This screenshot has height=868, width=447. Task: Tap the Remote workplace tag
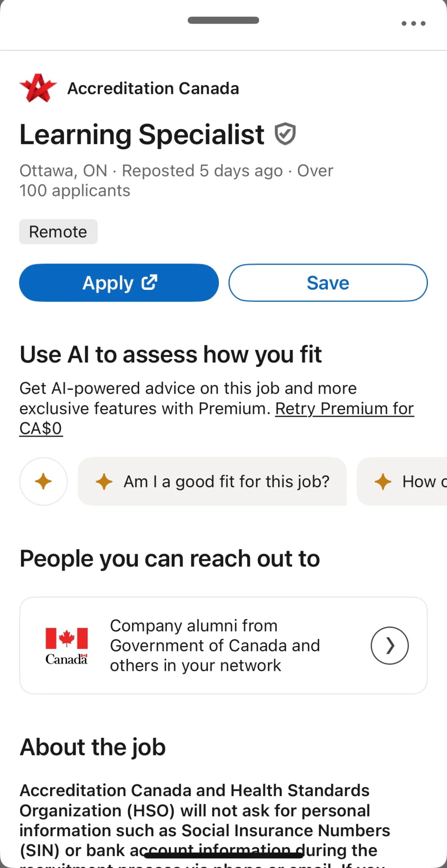[x=58, y=232]
